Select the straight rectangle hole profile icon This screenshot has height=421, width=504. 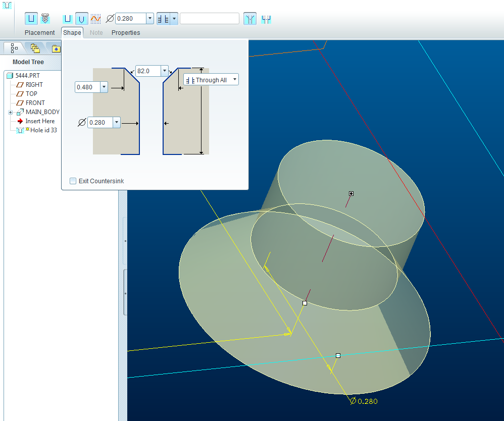tap(67, 18)
